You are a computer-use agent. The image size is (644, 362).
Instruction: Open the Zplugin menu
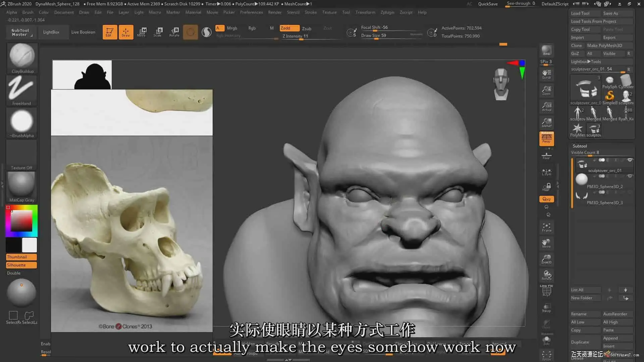click(387, 12)
